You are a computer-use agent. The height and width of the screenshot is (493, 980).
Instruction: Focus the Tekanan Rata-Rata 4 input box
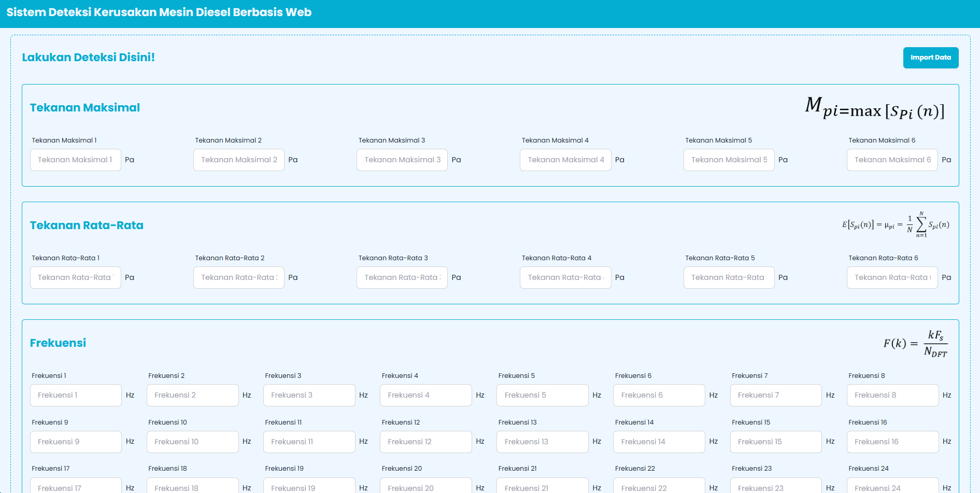565,277
